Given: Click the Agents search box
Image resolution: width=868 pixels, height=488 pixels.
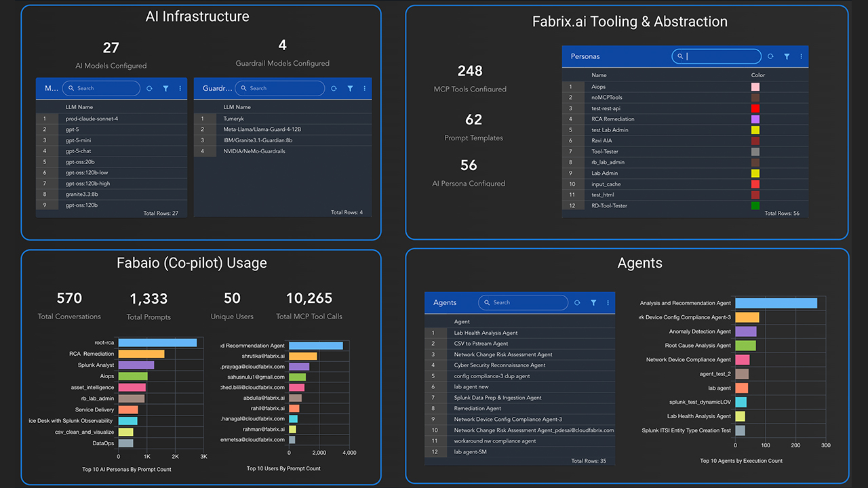Looking at the screenshot, I should coord(522,302).
